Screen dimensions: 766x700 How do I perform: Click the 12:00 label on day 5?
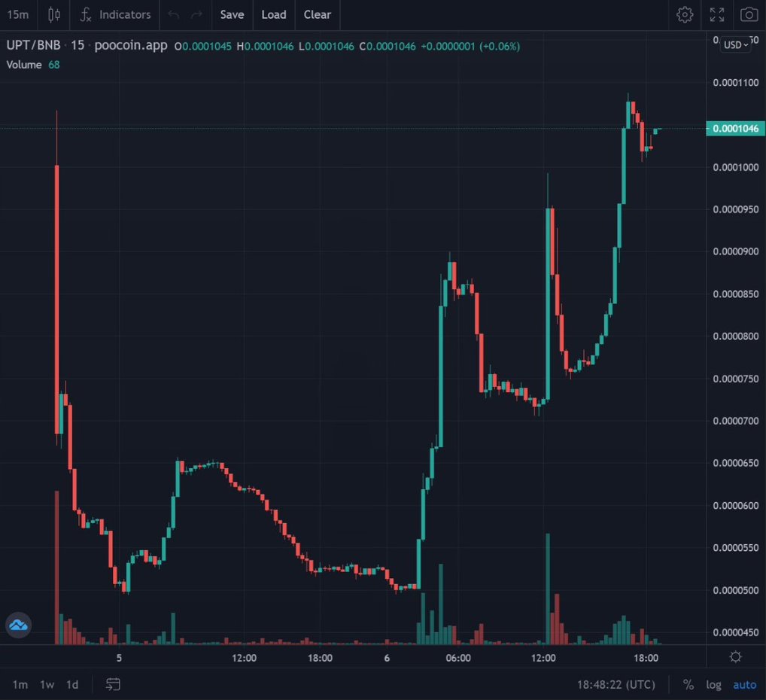click(244, 658)
